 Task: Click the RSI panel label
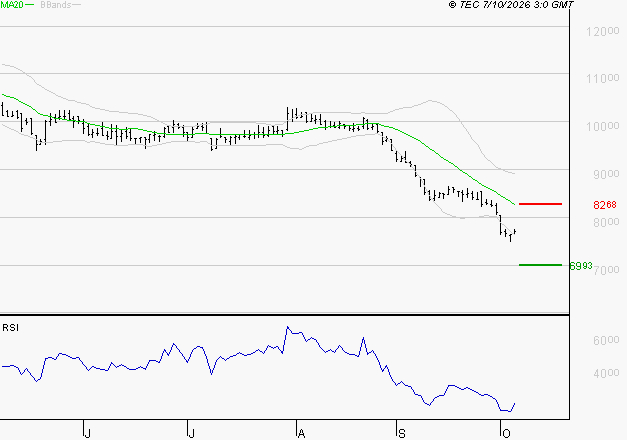coord(10,328)
